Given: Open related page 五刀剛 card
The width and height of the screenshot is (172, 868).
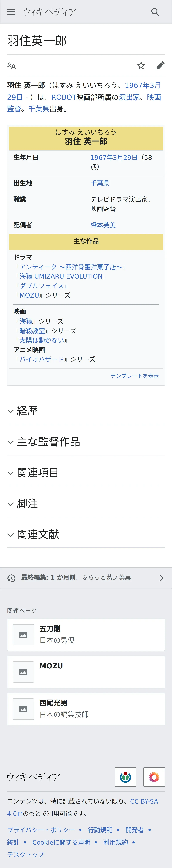Looking at the screenshot, I should click(86, 635).
